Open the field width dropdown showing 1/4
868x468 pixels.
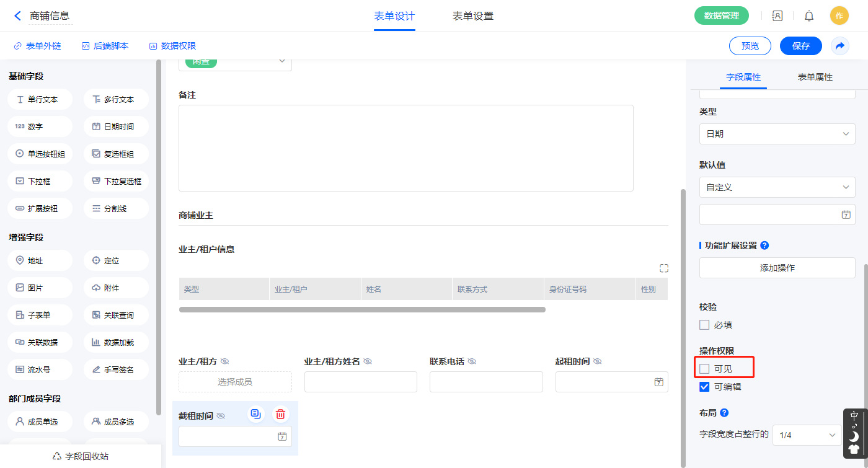807,435
